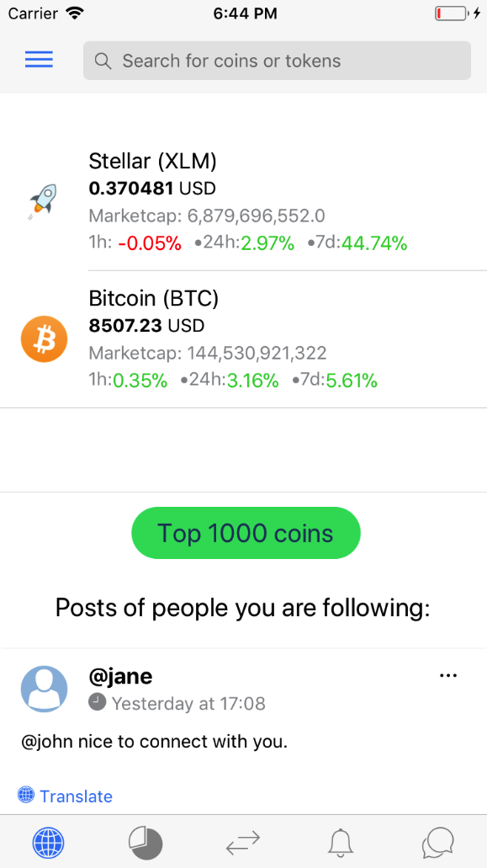Click the magnifier icon in search bar
Viewport: 487px width, 868px height.
coord(102,61)
